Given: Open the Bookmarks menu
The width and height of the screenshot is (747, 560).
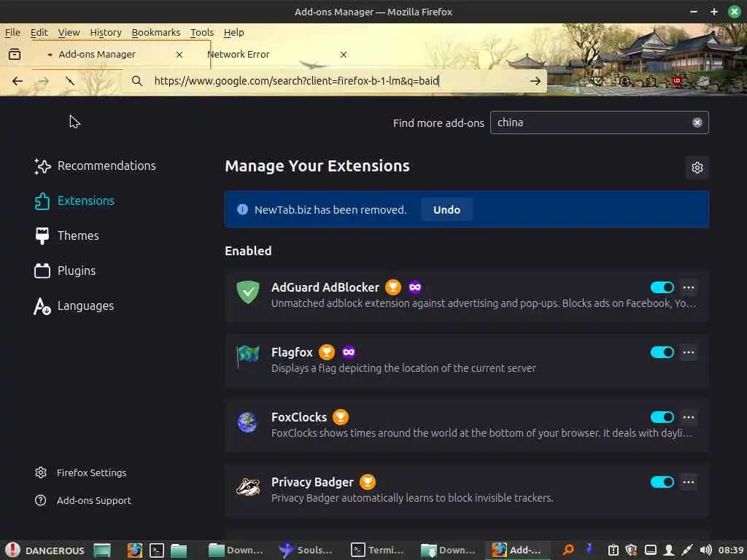Looking at the screenshot, I should click(x=156, y=32).
